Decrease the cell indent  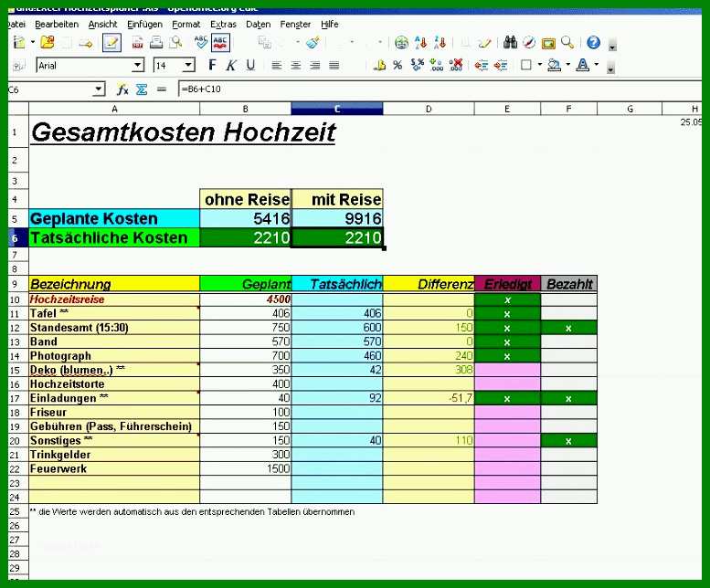tap(482, 66)
